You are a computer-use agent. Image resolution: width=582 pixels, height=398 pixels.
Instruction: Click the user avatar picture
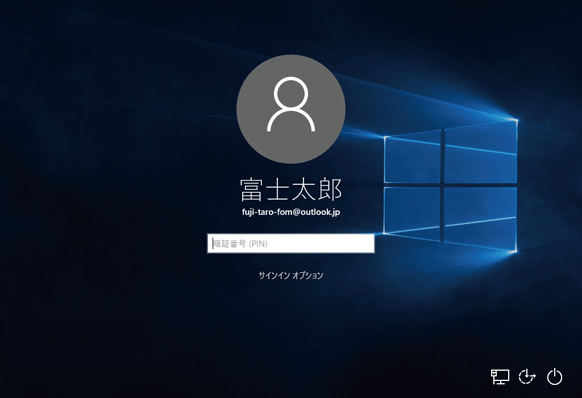(291, 109)
